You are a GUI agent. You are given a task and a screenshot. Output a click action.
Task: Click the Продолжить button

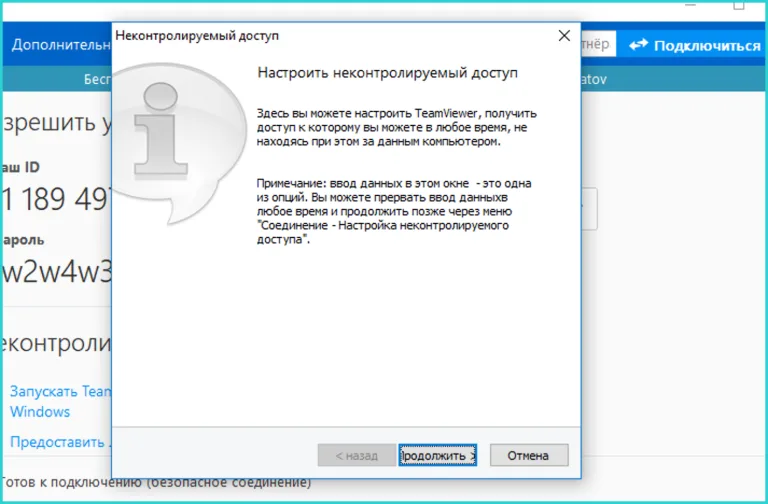[x=437, y=456]
